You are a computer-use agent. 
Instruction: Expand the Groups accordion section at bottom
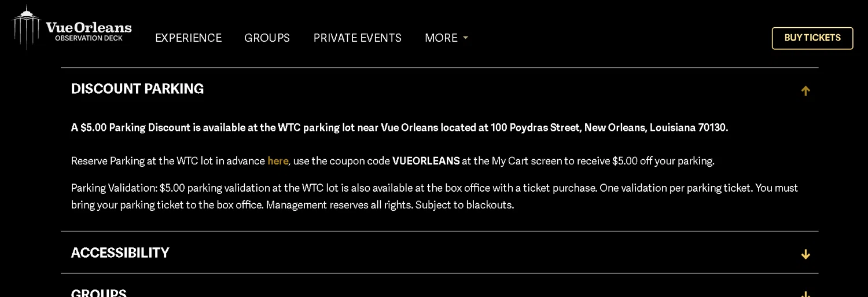pos(99,292)
